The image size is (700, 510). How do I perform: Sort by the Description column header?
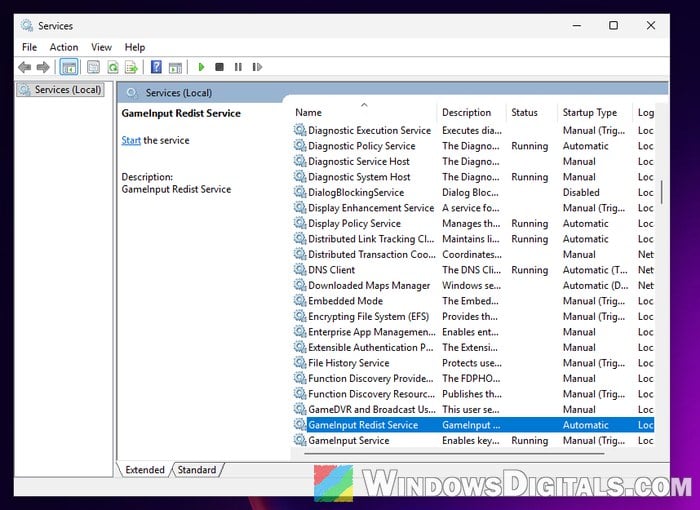click(x=471, y=113)
